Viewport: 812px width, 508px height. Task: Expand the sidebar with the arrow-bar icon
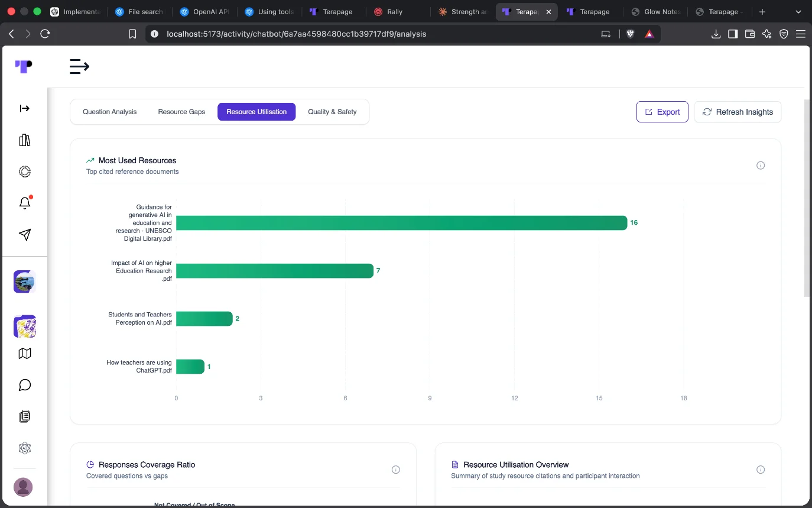tap(24, 108)
